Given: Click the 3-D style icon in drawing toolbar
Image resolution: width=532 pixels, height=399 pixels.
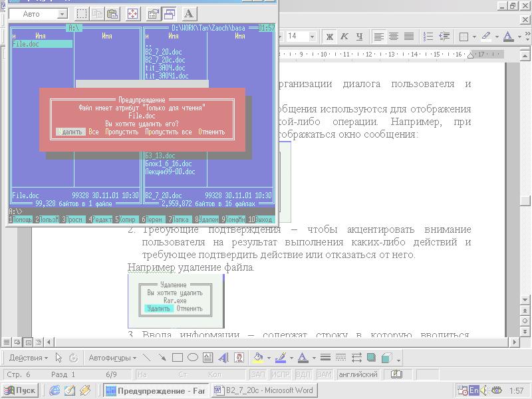Looking at the screenshot, I should (386, 357).
